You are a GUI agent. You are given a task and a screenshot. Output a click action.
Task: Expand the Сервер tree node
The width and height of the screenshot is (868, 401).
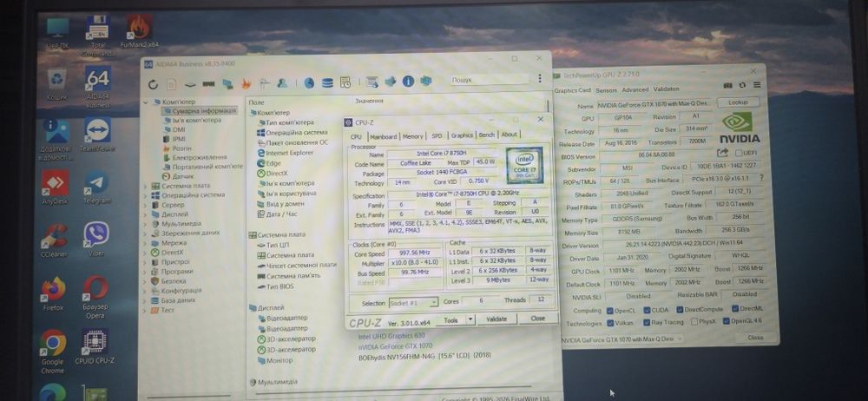pos(147,205)
